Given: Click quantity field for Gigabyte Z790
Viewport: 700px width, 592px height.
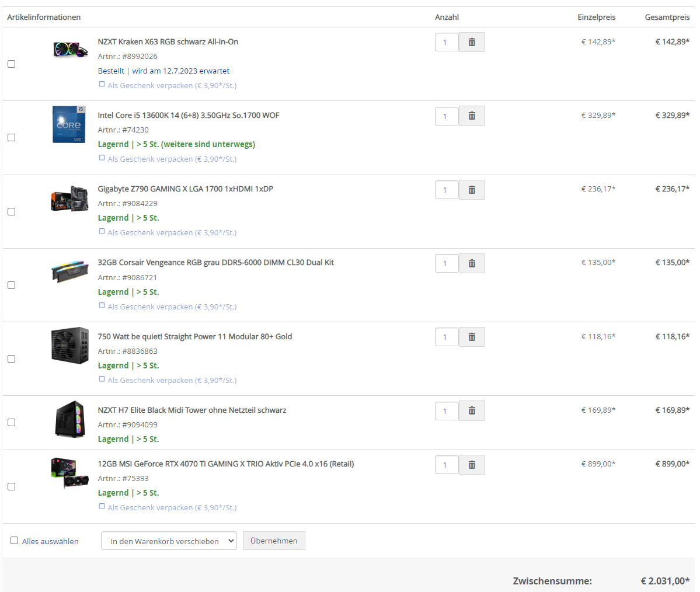Looking at the screenshot, I should (447, 190).
